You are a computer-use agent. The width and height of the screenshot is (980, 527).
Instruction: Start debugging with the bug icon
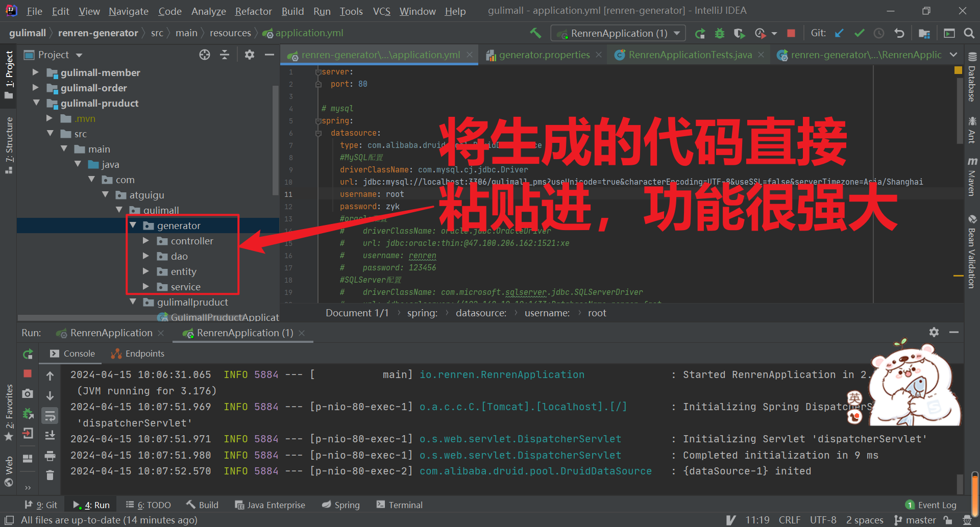[x=720, y=34]
